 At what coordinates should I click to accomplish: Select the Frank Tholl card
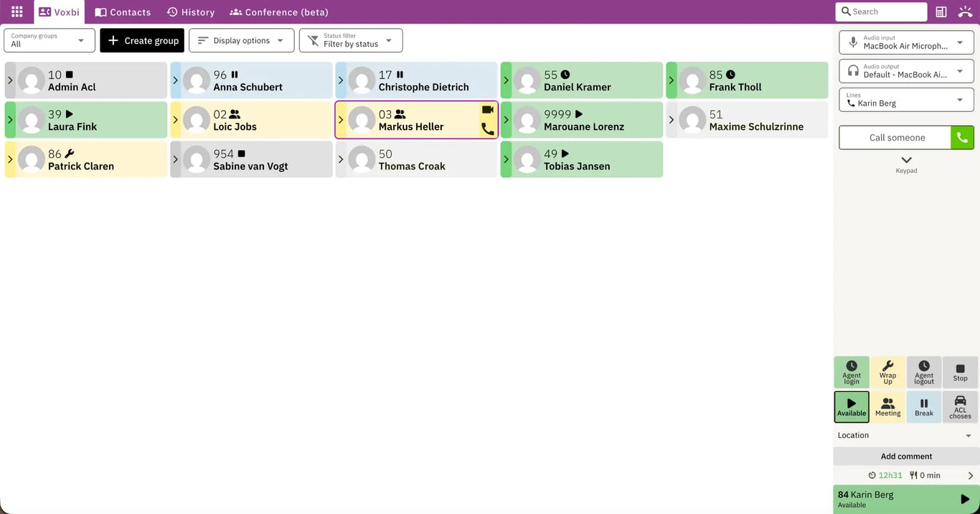747,80
